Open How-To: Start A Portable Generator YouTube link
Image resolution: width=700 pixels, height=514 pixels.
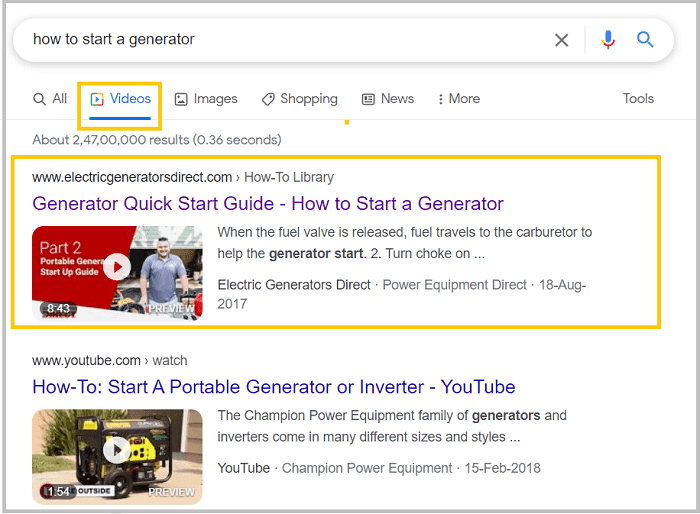tap(274, 387)
